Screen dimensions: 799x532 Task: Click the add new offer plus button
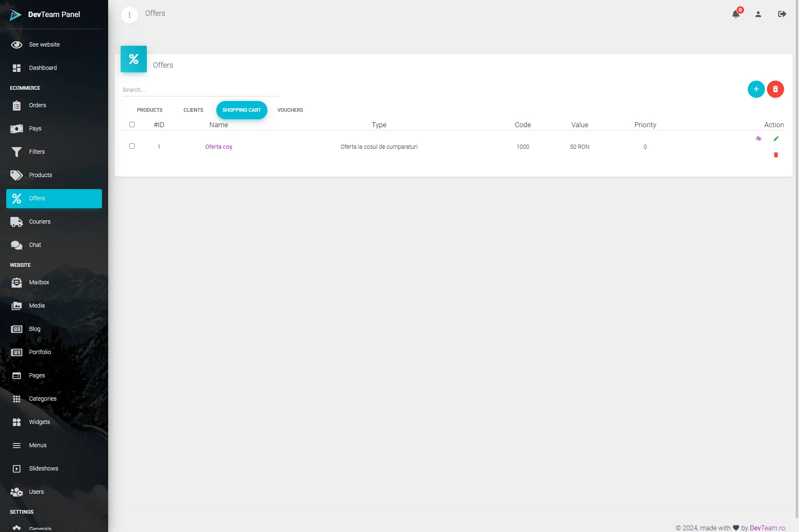point(756,89)
